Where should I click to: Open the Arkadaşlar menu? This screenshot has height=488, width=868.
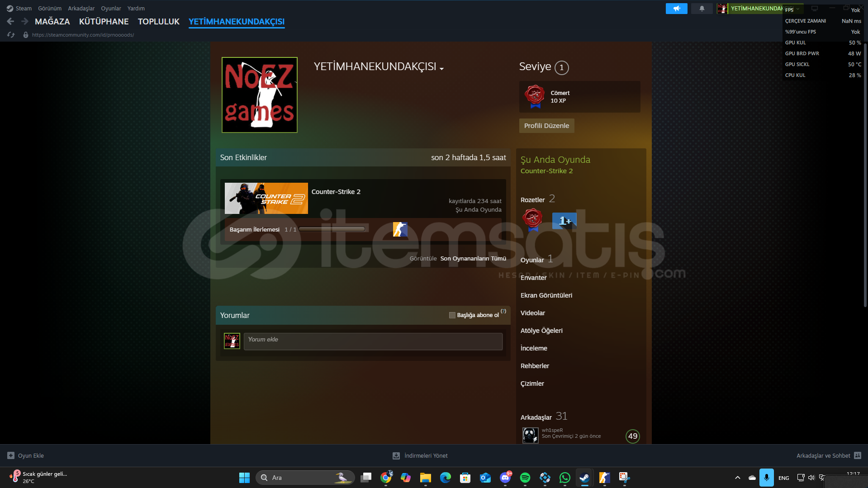(81, 8)
